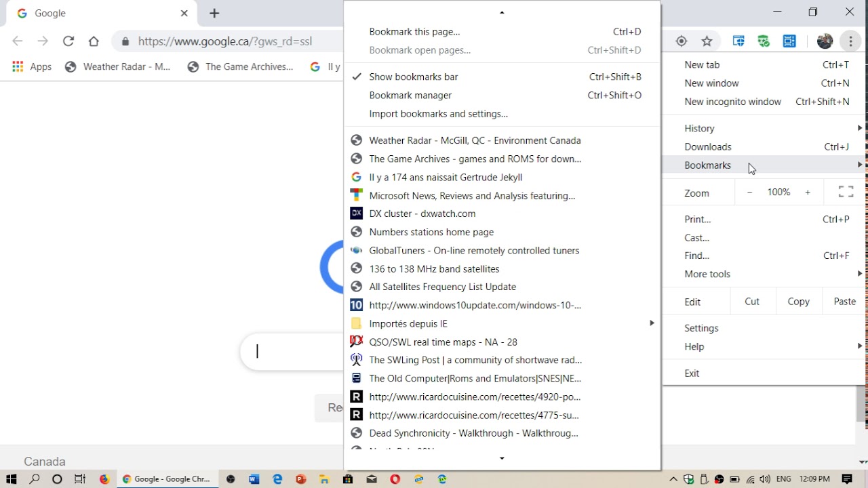Image resolution: width=868 pixels, height=488 pixels.
Task: Open Weather Radar - McGill, QC bookmark in list
Action: [502, 140]
